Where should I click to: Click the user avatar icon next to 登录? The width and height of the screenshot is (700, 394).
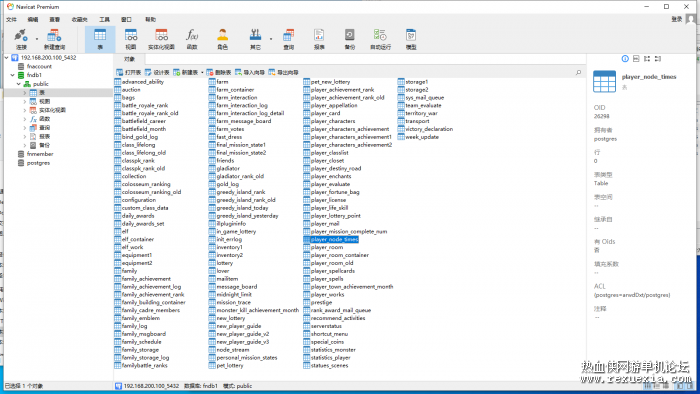click(691, 19)
